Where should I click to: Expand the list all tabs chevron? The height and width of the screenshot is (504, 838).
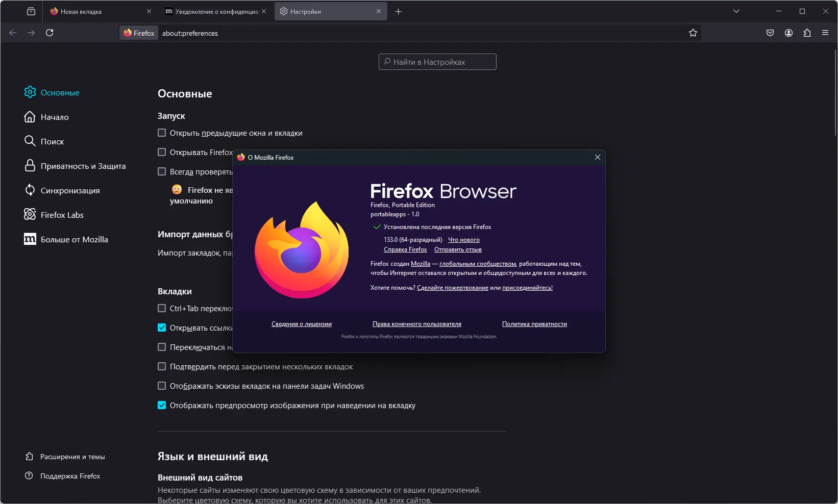(736, 11)
